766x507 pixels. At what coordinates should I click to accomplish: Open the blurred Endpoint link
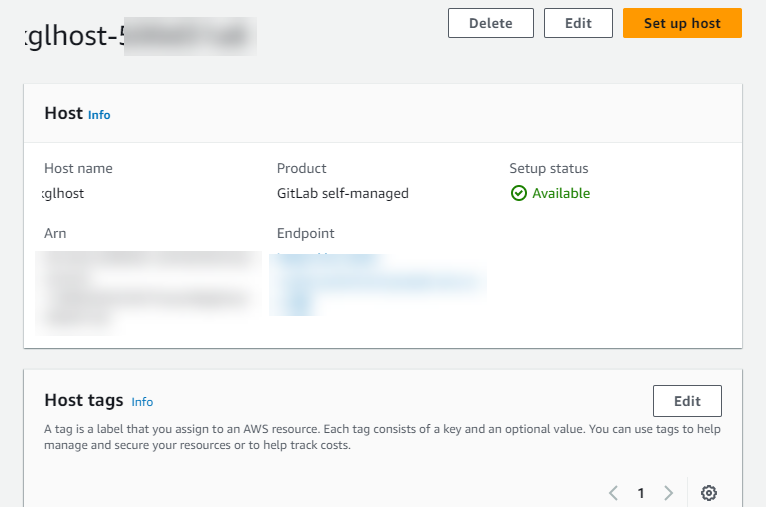[x=378, y=282]
